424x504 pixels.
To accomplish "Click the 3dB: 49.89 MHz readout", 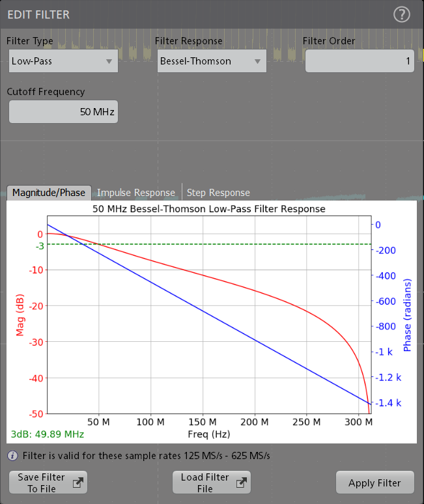I will [48, 434].
